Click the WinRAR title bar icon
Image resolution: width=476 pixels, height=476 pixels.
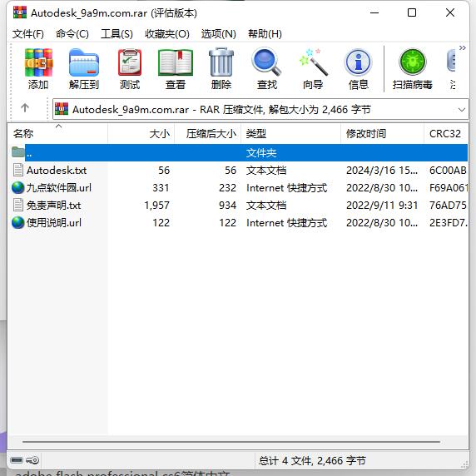tap(20, 12)
